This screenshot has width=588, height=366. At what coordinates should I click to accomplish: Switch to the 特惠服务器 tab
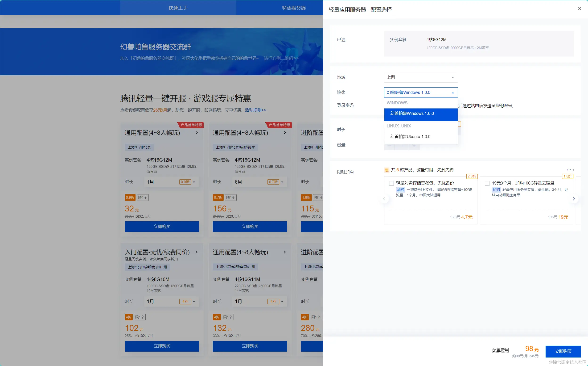pos(294,8)
